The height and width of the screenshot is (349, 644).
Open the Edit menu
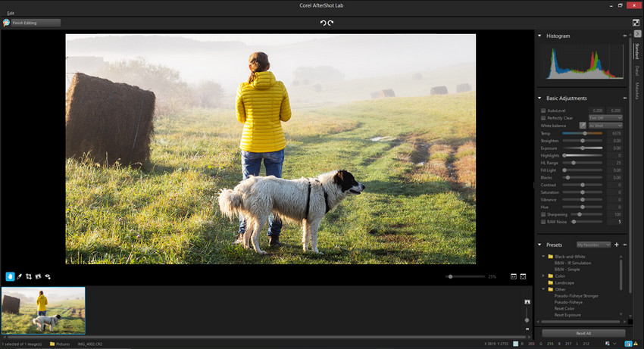[x=11, y=13]
